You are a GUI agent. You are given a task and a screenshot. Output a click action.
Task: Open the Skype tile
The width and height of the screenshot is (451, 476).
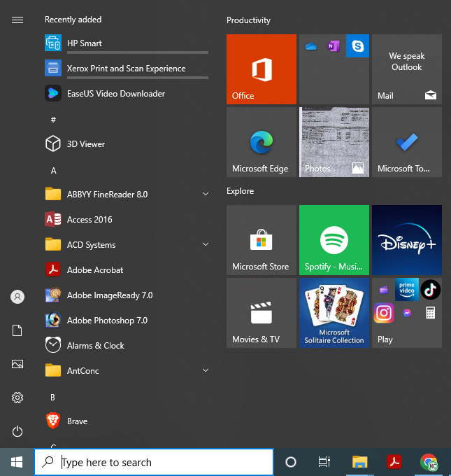click(357, 45)
